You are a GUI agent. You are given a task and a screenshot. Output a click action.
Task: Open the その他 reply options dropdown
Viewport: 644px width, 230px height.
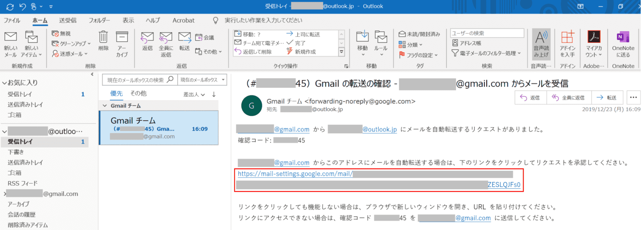click(x=208, y=52)
